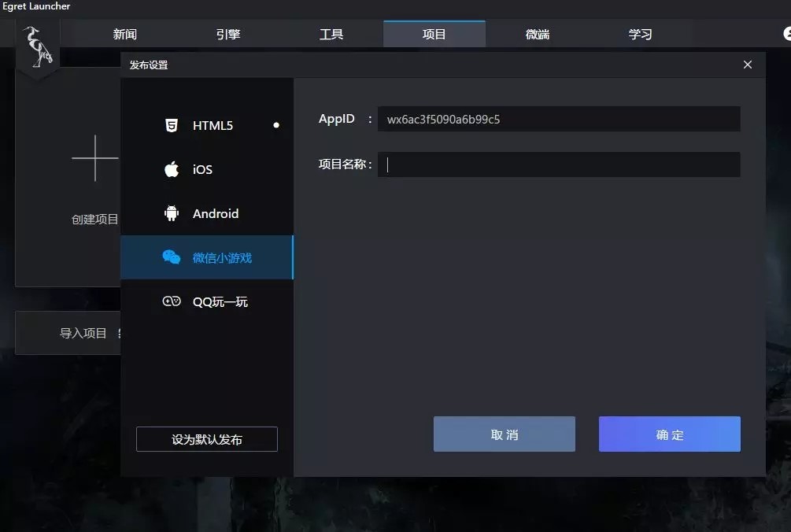Click the WeChat bubbles icon
This screenshot has width=791, height=532.
click(172, 257)
